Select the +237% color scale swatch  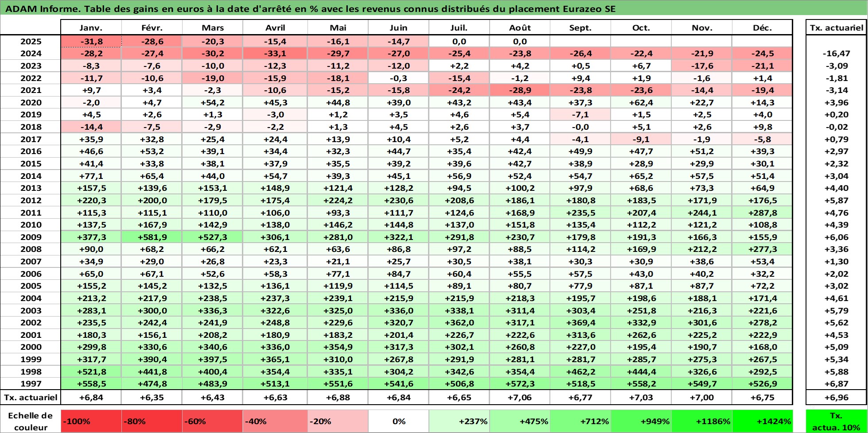[x=459, y=421]
